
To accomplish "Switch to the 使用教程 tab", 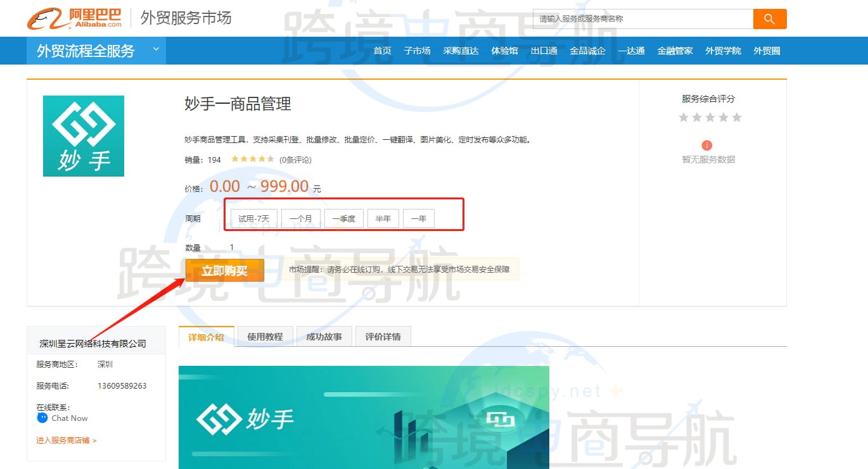I will tap(265, 337).
